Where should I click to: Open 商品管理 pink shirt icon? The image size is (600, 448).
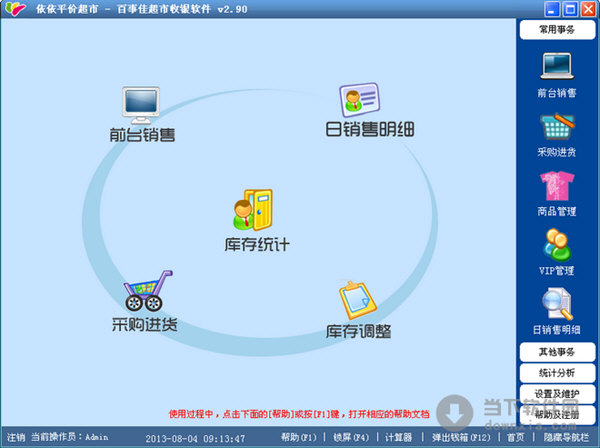[557, 186]
